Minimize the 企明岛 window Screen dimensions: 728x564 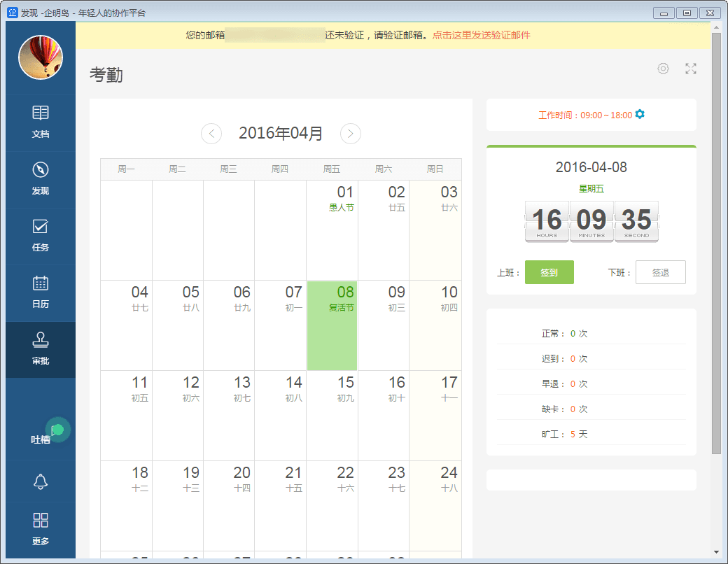664,13
